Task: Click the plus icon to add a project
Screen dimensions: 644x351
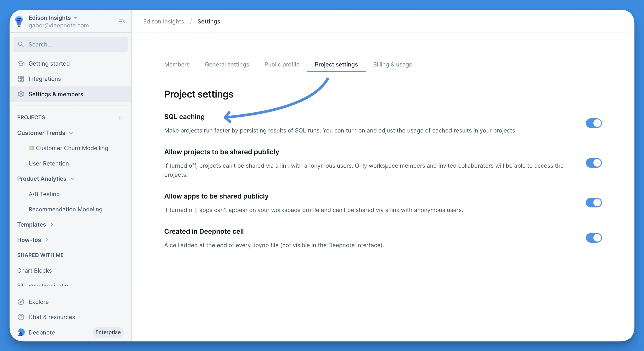Action: click(x=120, y=118)
